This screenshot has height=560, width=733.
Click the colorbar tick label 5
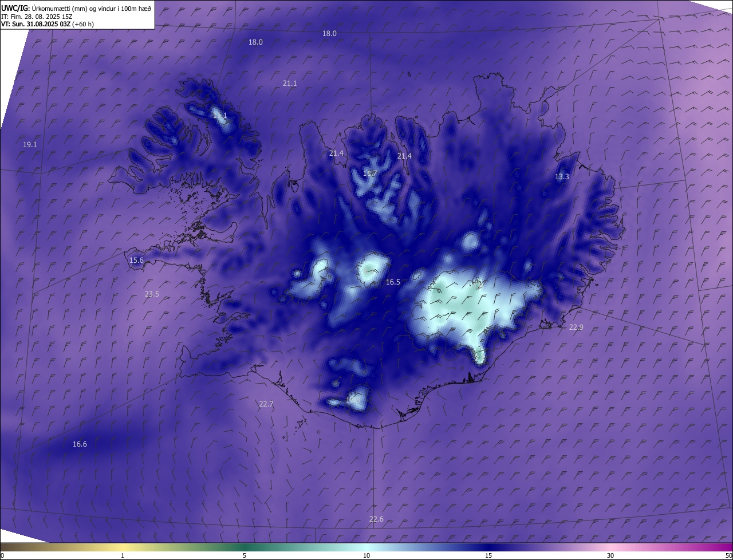pos(245,555)
